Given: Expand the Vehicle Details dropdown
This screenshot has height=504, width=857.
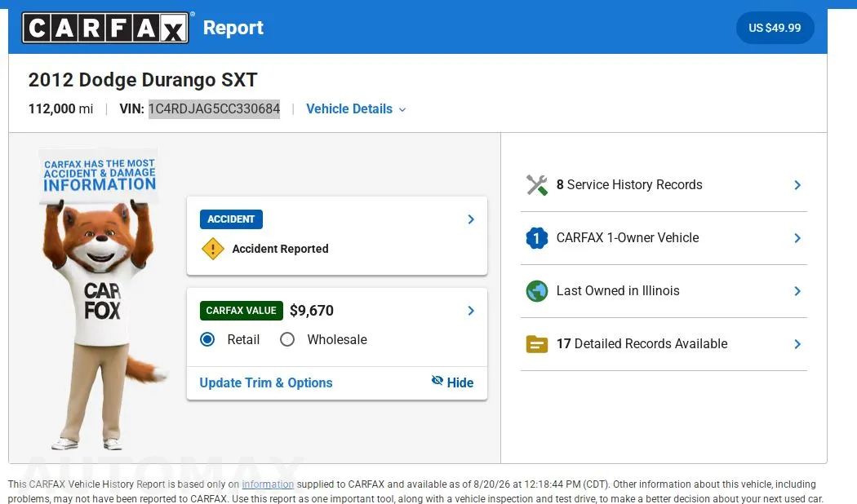Looking at the screenshot, I should pos(356,109).
